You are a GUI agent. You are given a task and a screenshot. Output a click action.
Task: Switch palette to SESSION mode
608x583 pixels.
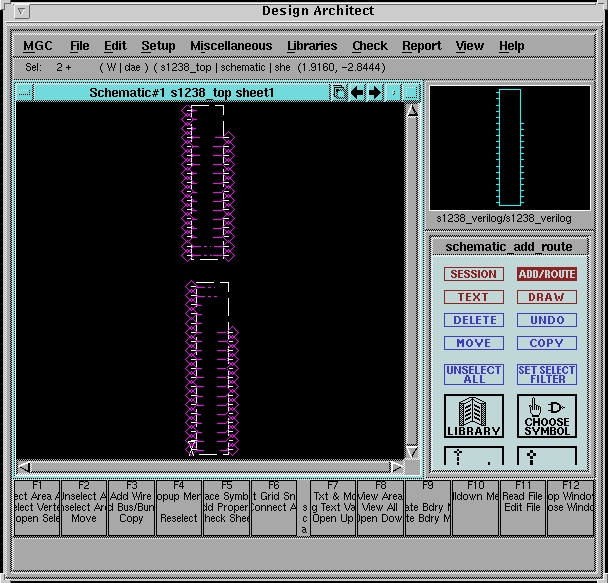(x=473, y=274)
